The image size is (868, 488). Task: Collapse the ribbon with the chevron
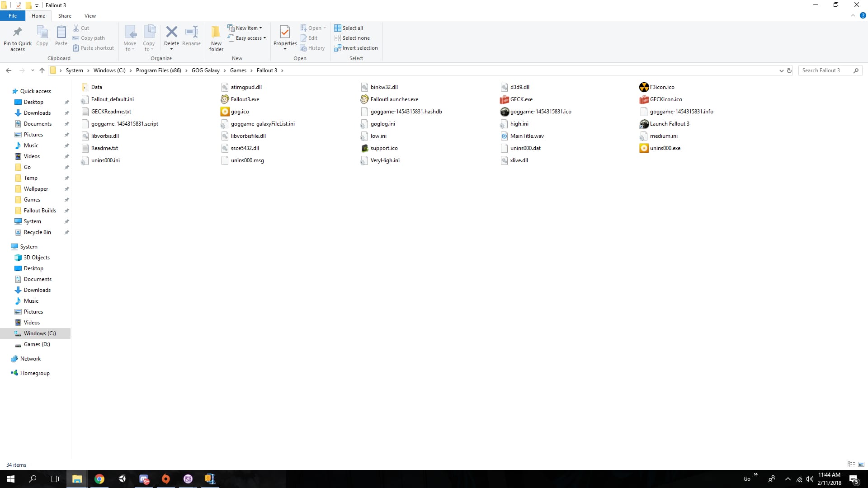[x=853, y=15]
